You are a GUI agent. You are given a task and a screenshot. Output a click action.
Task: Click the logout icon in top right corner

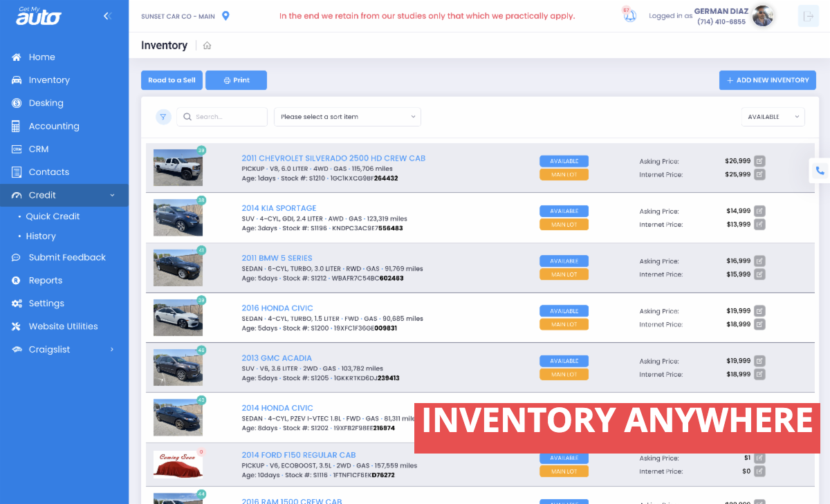809,15
